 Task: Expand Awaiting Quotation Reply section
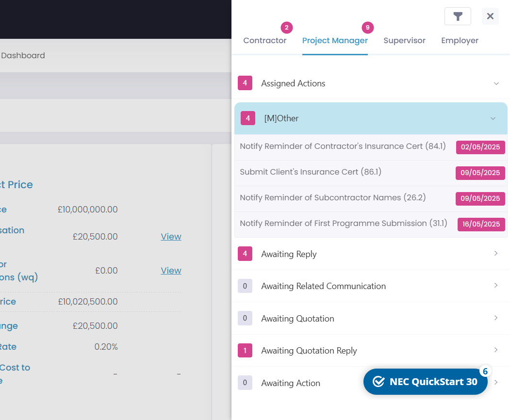click(495, 350)
